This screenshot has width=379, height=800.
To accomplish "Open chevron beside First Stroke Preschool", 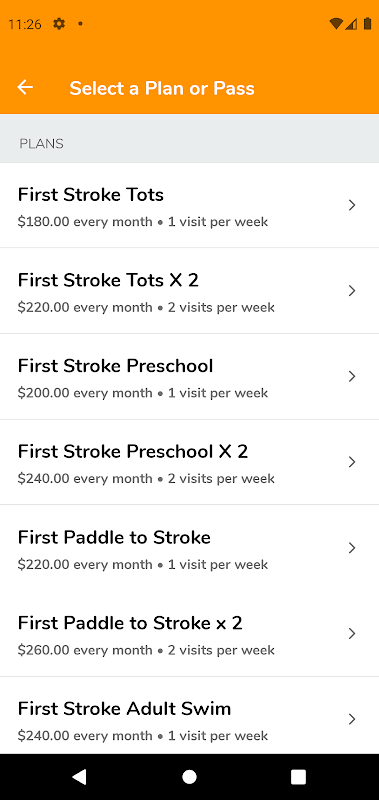I will [351, 377].
